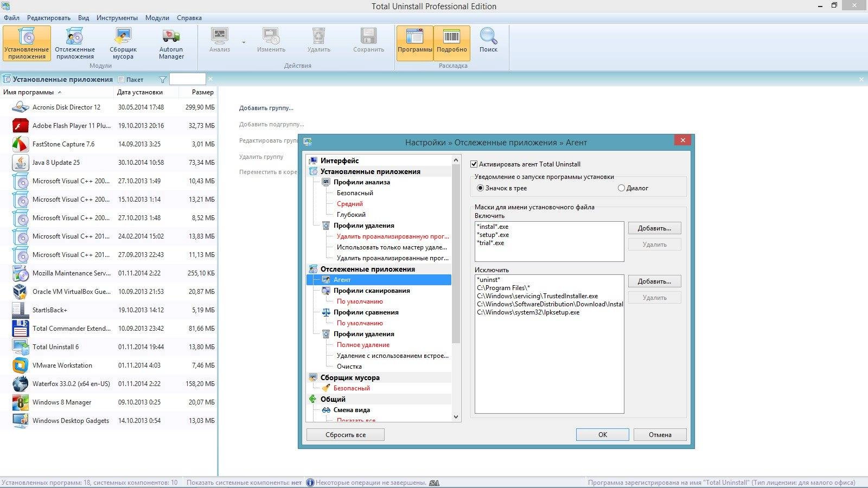The width and height of the screenshot is (868, 488).
Task: Click the Отмена button
Action: coord(660,435)
